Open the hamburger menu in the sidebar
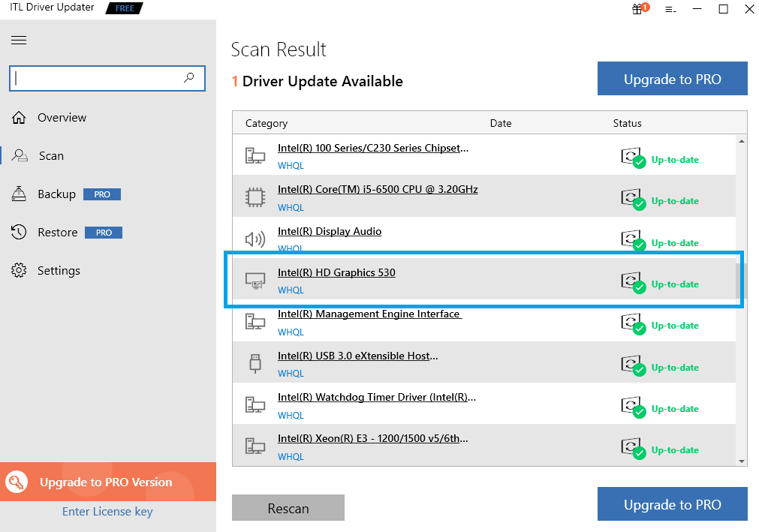The height and width of the screenshot is (532, 759). click(19, 40)
